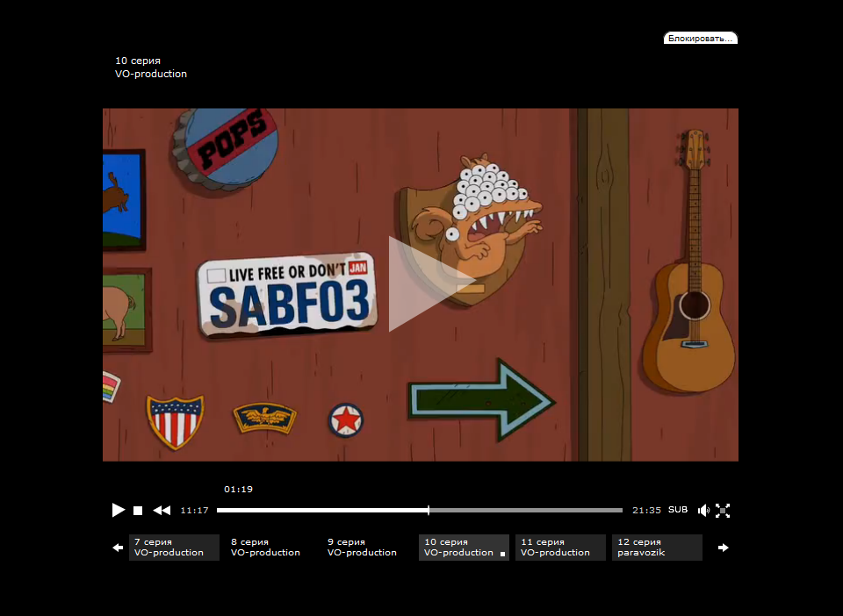Click the large play overlay on video

[432, 283]
